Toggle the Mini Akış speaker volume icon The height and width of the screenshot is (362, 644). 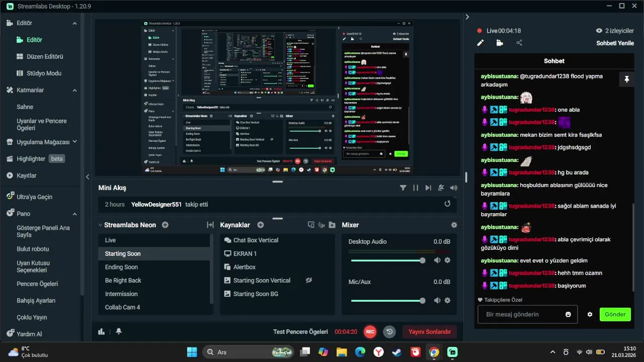454,188
